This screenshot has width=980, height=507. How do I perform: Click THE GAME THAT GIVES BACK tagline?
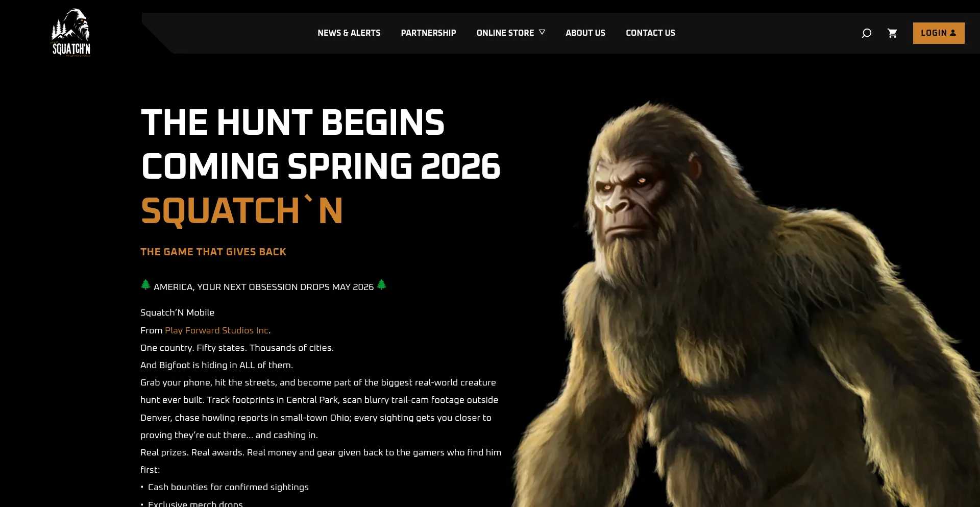click(x=213, y=252)
